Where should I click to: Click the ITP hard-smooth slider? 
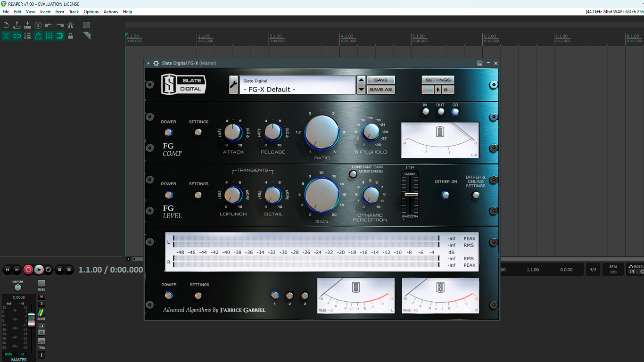[x=410, y=194]
